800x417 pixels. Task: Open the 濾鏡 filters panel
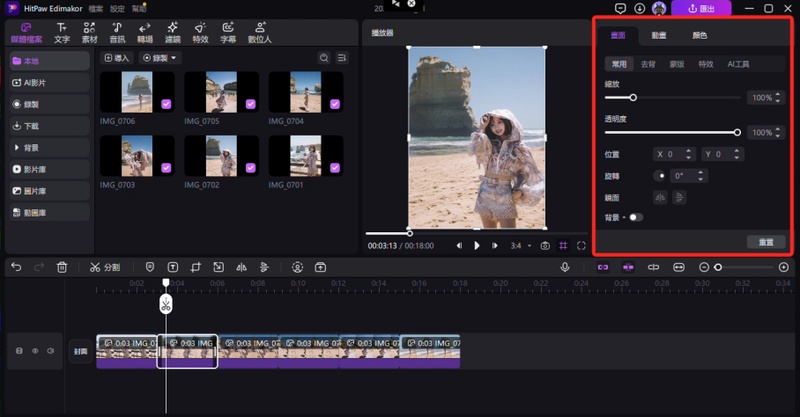[172, 33]
